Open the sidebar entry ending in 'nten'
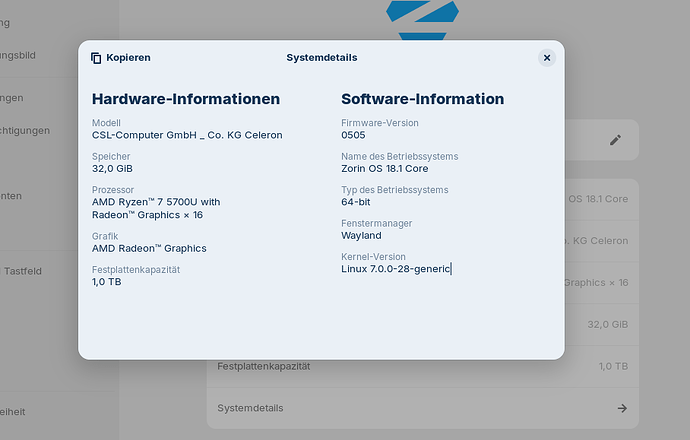 11,196
